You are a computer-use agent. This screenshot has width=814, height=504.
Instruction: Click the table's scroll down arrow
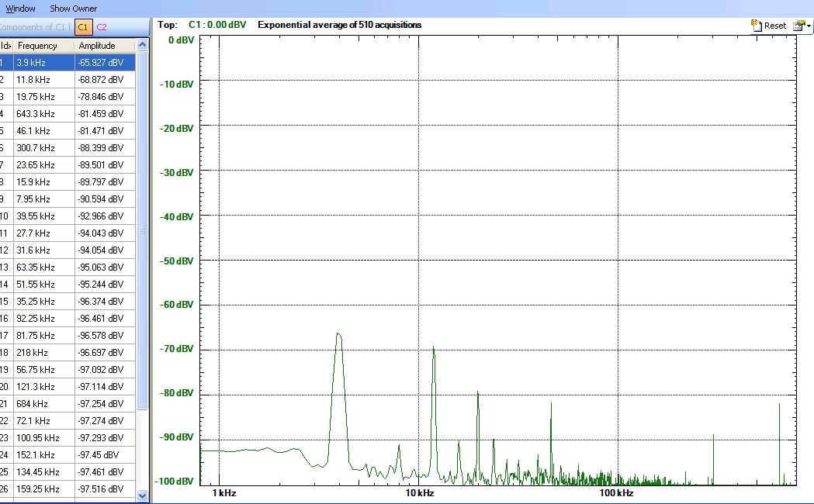pos(142,495)
